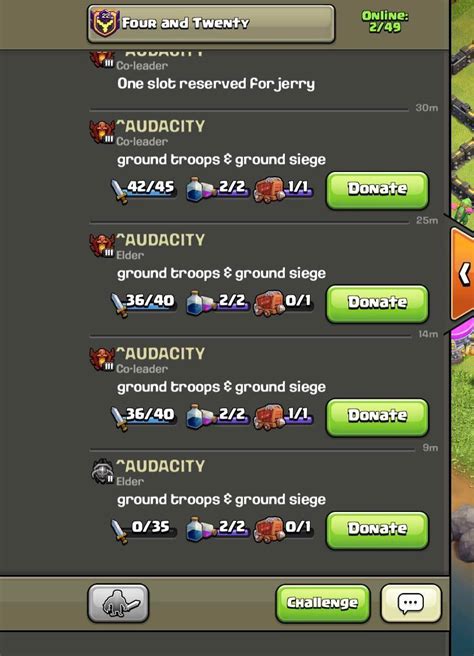Image resolution: width=474 pixels, height=656 pixels.
Task: Tap the spell potion icon in 42/45 request
Action: point(199,189)
